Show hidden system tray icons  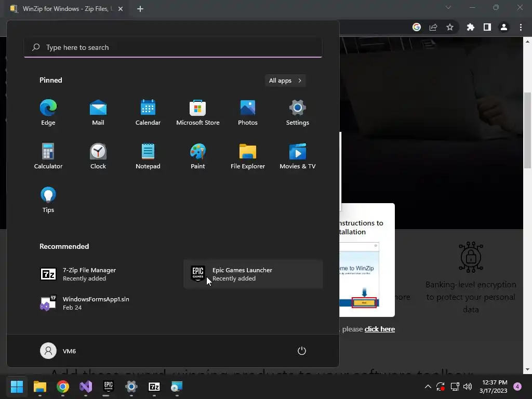[428, 387]
